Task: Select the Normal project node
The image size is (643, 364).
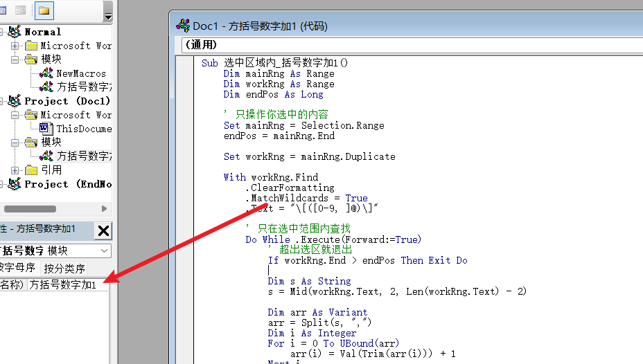Action: pos(42,32)
